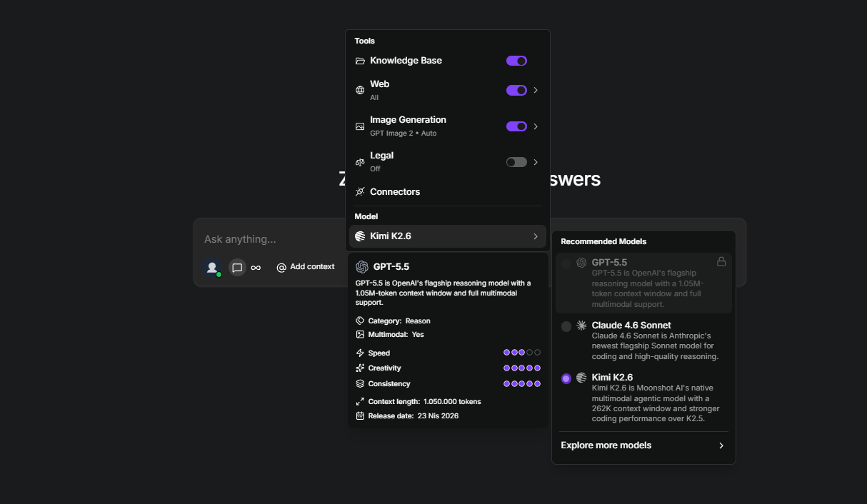Click the OpenAI logo in Recommended Models

(x=581, y=263)
